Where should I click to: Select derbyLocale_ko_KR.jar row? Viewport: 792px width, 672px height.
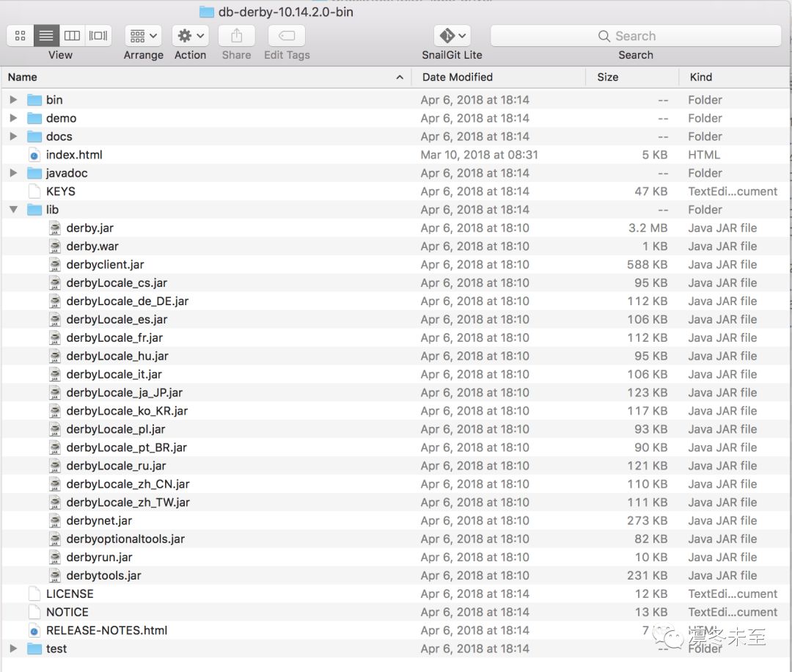(395, 411)
